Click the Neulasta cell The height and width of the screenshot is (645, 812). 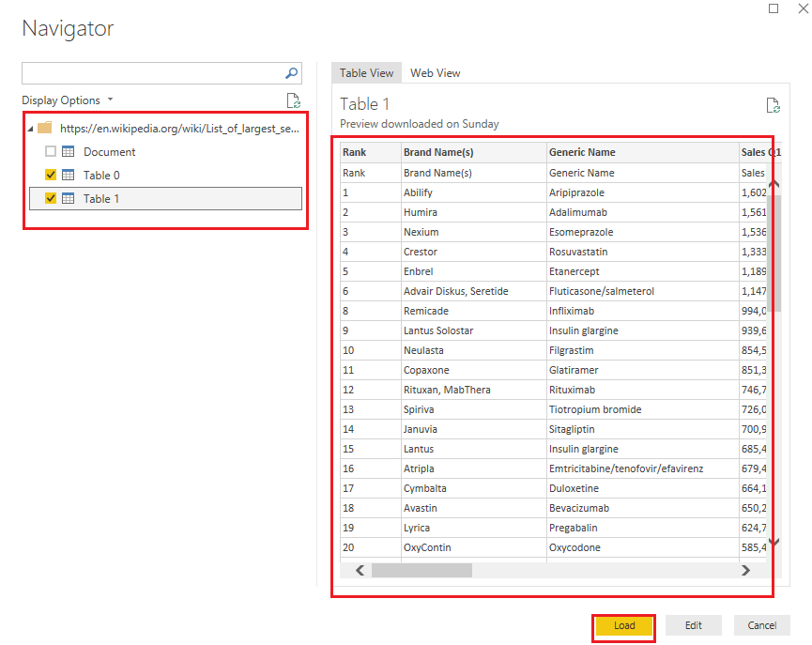point(474,350)
